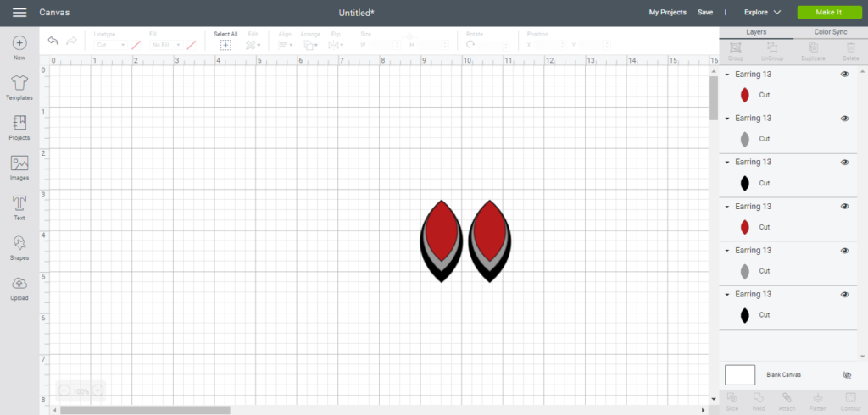The image size is (868, 415).
Task: Switch to the Color Sync tab
Action: [x=830, y=32]
